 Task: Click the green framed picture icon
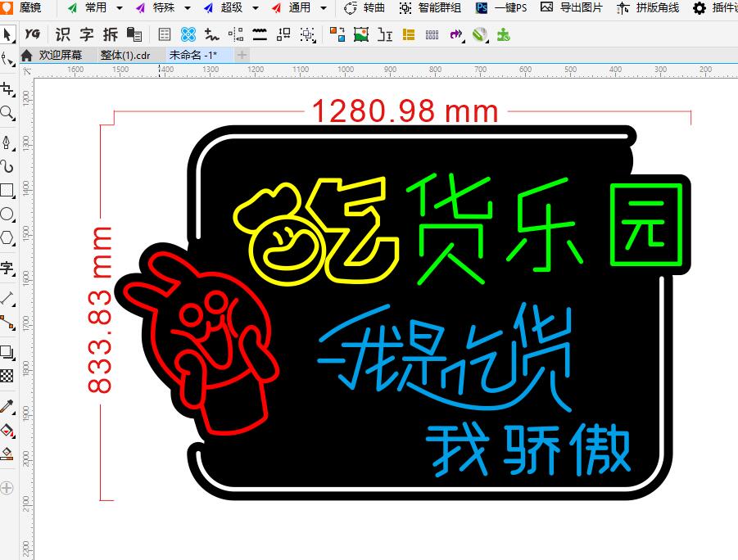[x=361, y=34]
